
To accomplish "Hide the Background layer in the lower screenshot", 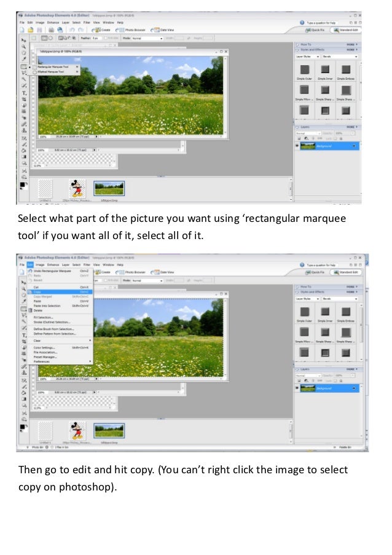I will coord(297,388).
